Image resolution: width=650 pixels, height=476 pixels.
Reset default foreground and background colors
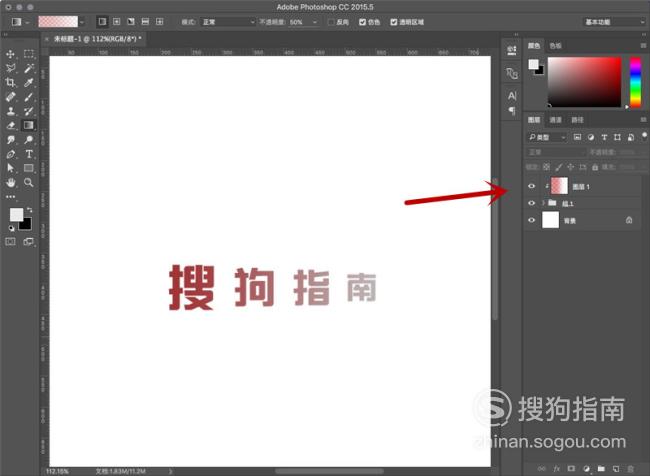tap(11, 228)
